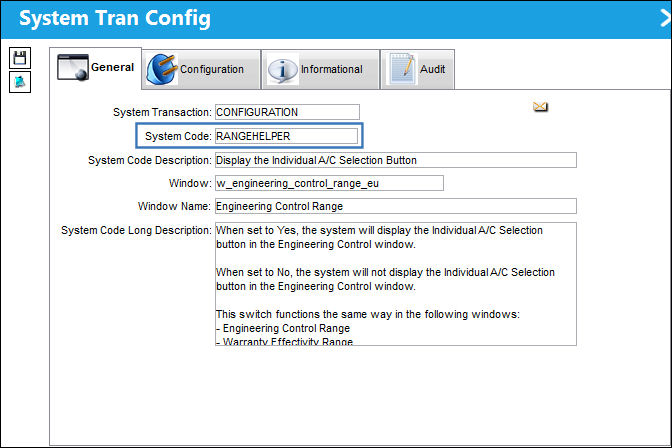Open the Configuration tab
Image resolution: width=672 pixels, height=448 pixels.
coord(201,69)
